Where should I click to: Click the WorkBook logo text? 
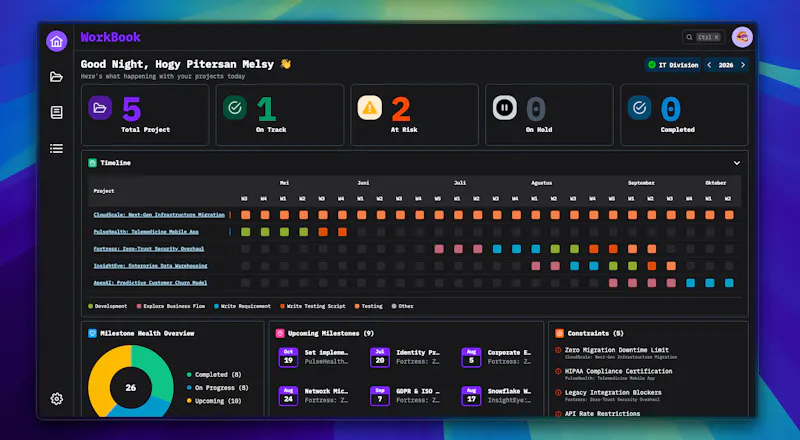tap(111, 37)
